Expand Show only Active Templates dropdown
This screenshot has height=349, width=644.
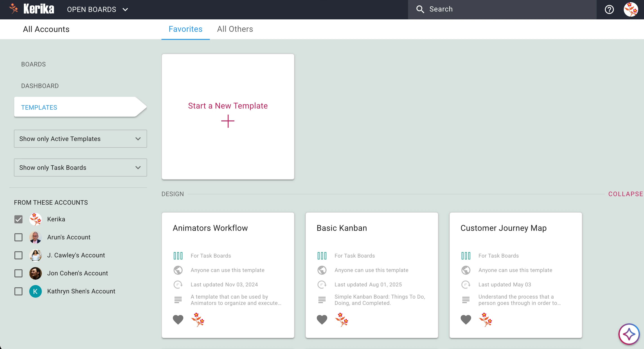click(80, 139)
